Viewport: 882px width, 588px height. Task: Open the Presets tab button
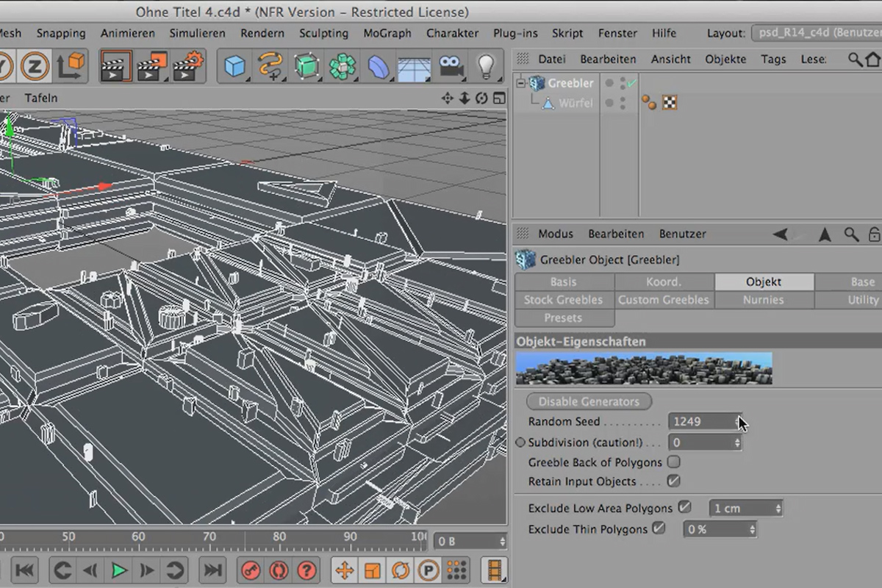pyautogui.click(x=564, y=318)
